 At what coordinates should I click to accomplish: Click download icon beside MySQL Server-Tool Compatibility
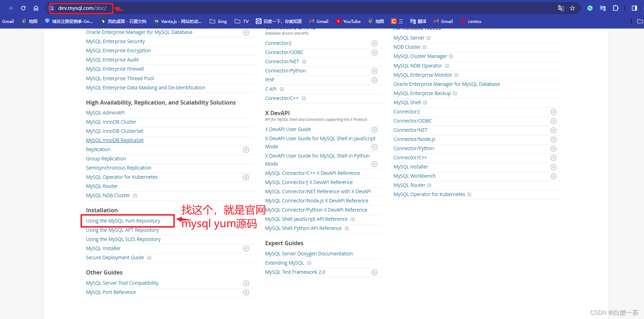pos(246,283)
